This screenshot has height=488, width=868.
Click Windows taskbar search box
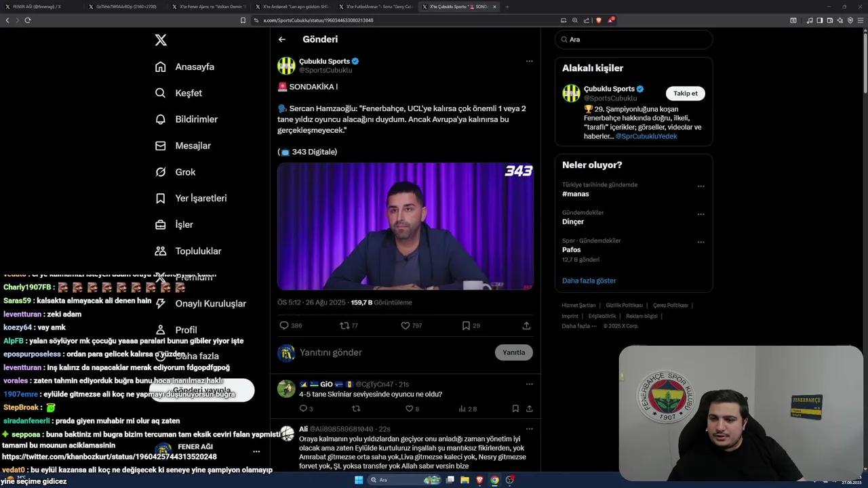(x=404, y=480)
